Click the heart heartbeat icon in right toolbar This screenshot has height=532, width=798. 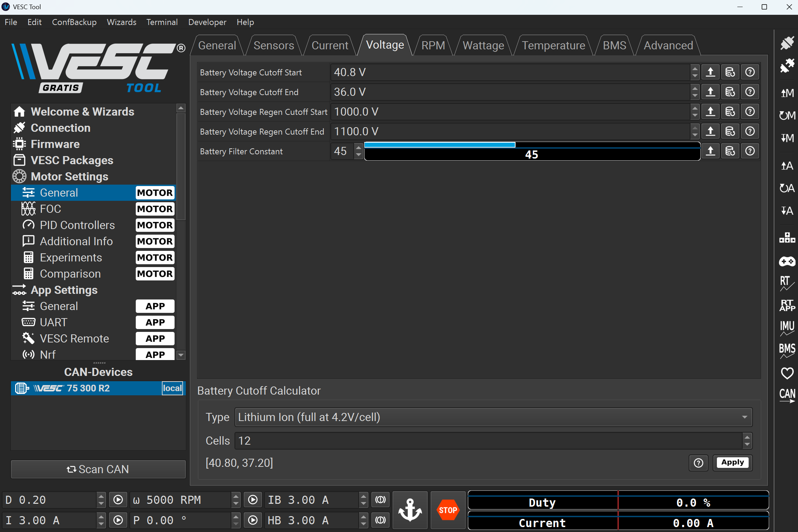click(x=787, y=373)
